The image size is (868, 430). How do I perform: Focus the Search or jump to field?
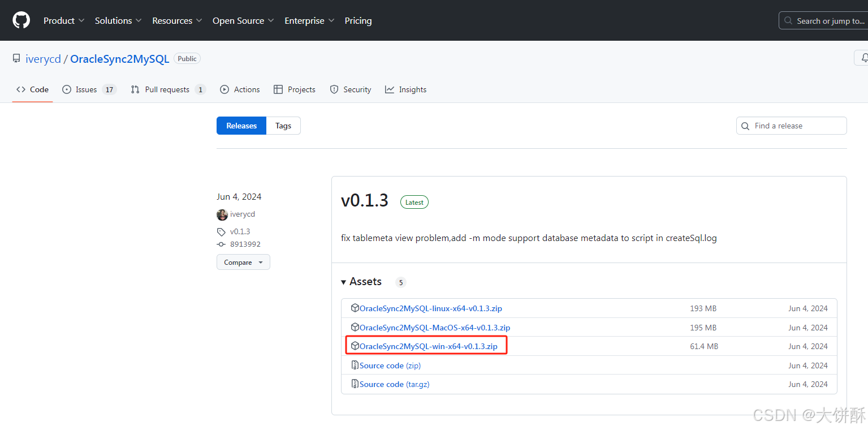pyautogui.click(x=823, y=21)
